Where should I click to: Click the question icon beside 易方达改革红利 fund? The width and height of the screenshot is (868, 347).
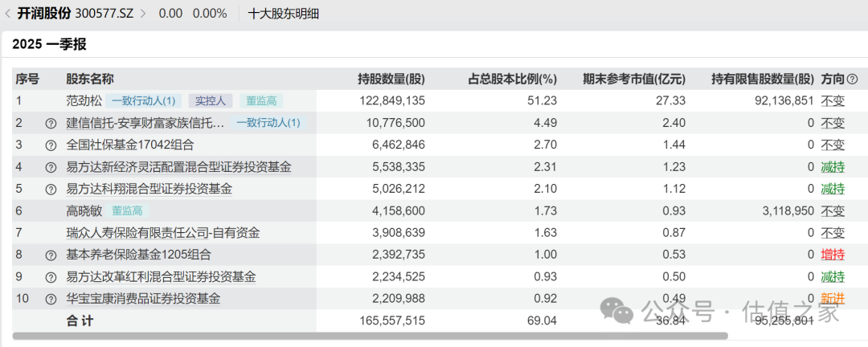point(51,277)
